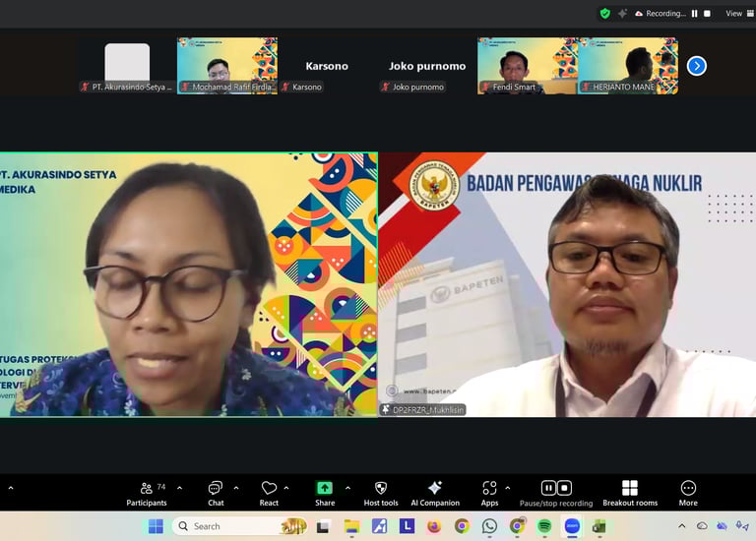Switch to the Zoom taskbar icon
This screenshot has height=541, width=756.
pyautogui.click(x=572, y=526)
